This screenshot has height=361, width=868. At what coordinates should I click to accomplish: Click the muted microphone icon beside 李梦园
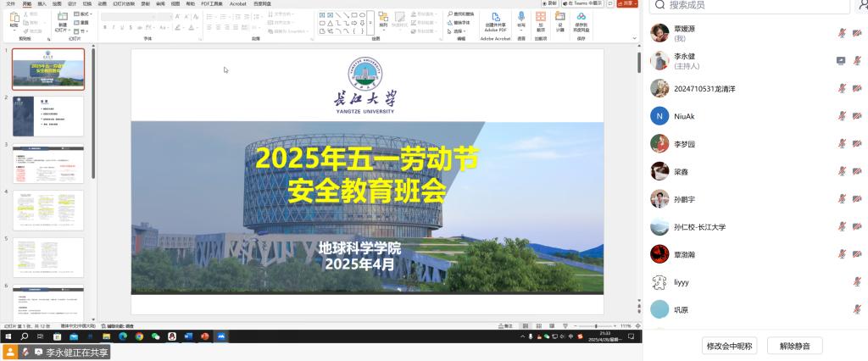842,144
